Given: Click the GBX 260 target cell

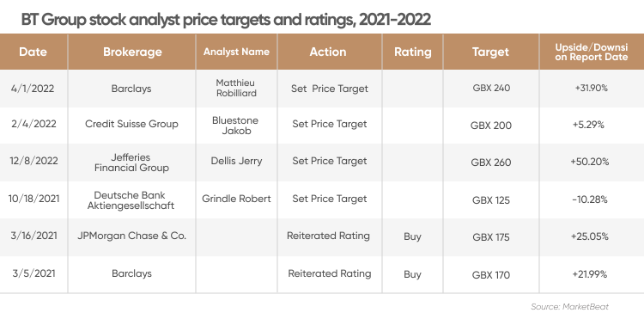Looking at the screenshot, I should click(491, 163).
